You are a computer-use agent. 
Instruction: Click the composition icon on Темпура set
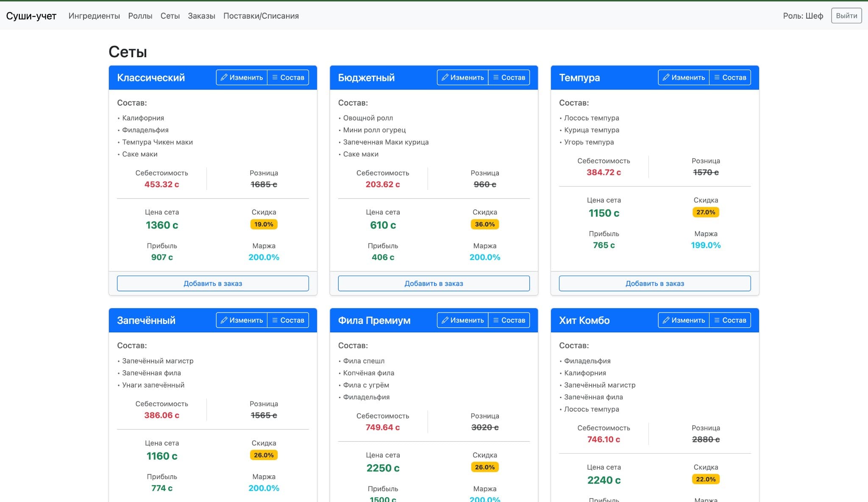tap(716, 77)
